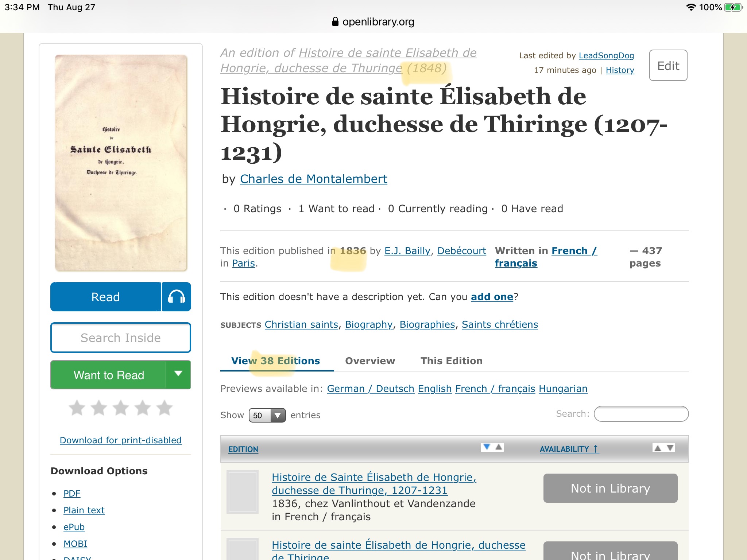Switch to the Overview tab

370,361
